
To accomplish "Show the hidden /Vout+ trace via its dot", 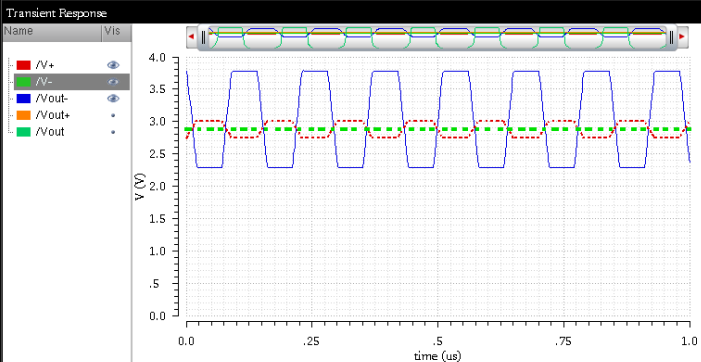I will 113,115.
